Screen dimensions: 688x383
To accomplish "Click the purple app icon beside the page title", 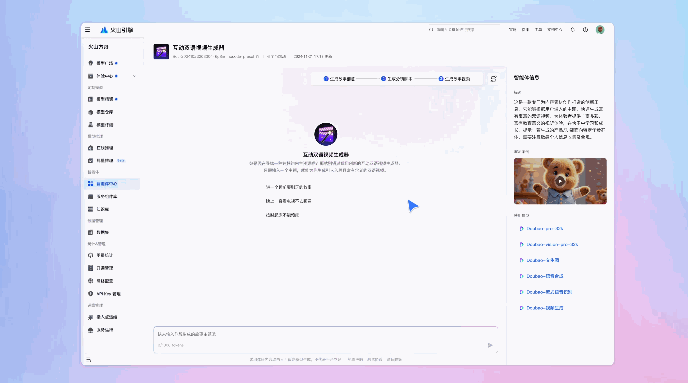I will point(161,51).
